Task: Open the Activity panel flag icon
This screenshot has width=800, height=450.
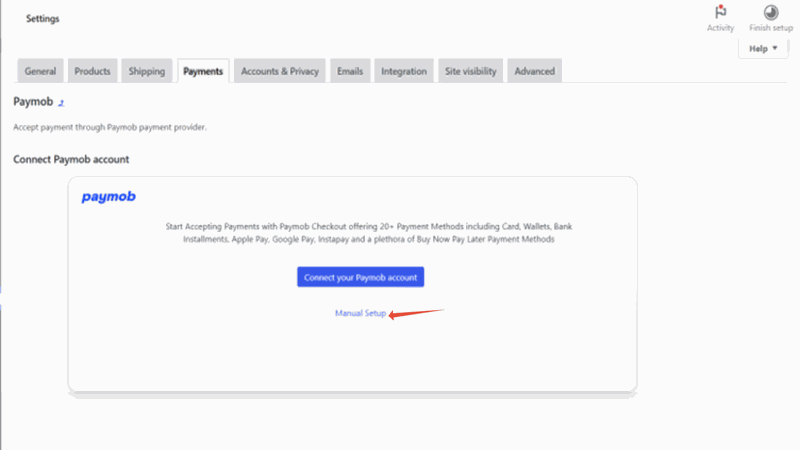Action: [x=720, y=13]
